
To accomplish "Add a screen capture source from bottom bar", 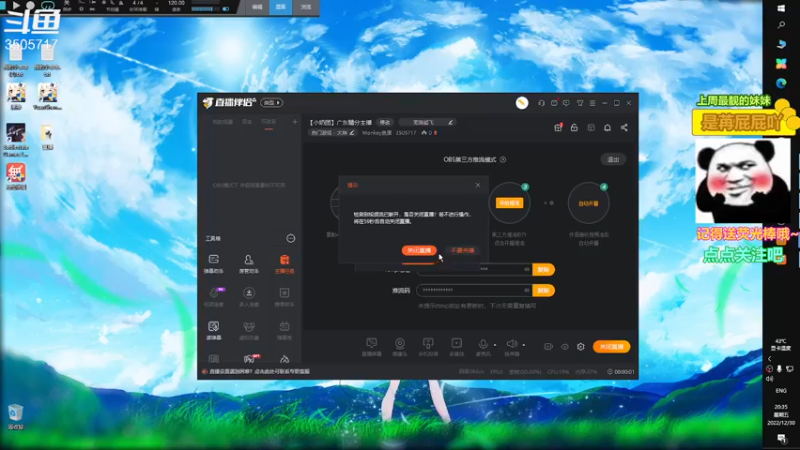I will (371, 346).
